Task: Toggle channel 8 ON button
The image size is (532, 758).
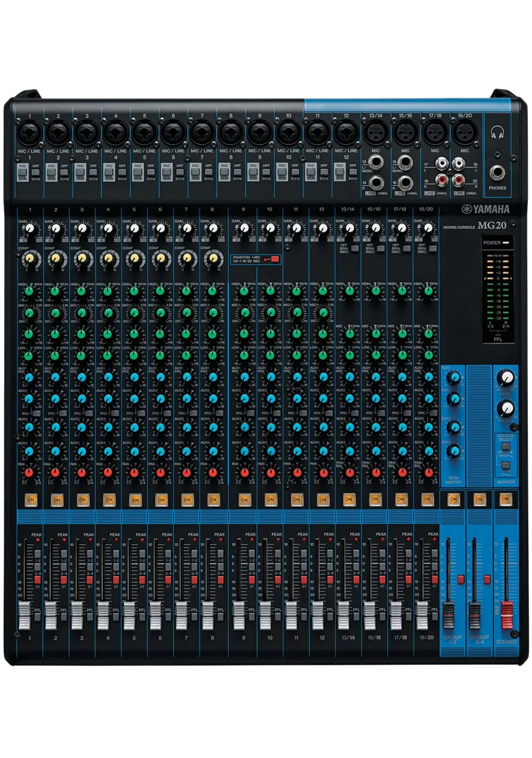Action: 213,500
